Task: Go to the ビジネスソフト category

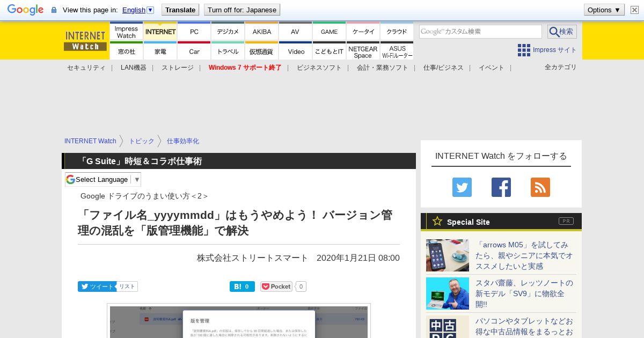Action: tap(319, 68)
